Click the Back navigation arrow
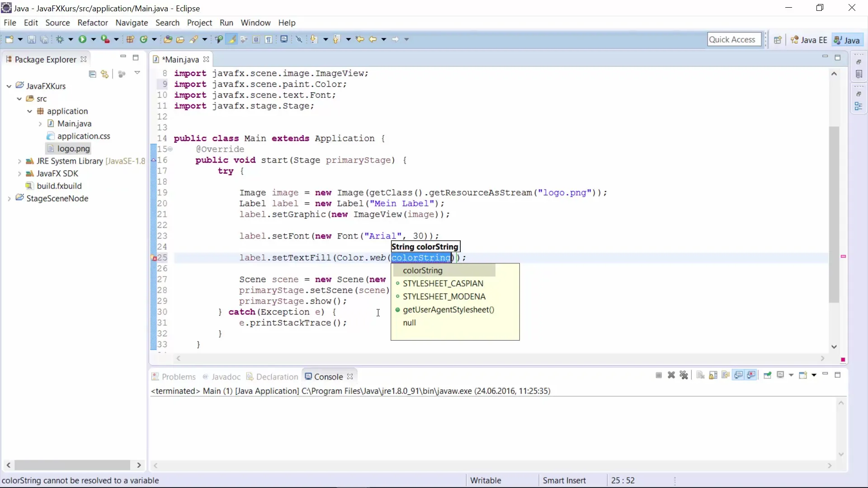The height and width of the screenshot is (488, 868). (373, 40)
